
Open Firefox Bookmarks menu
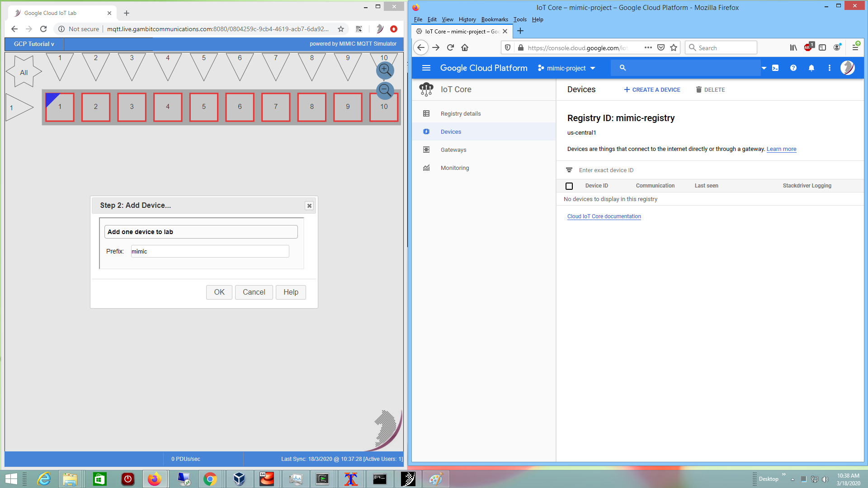tap(495, 19)
